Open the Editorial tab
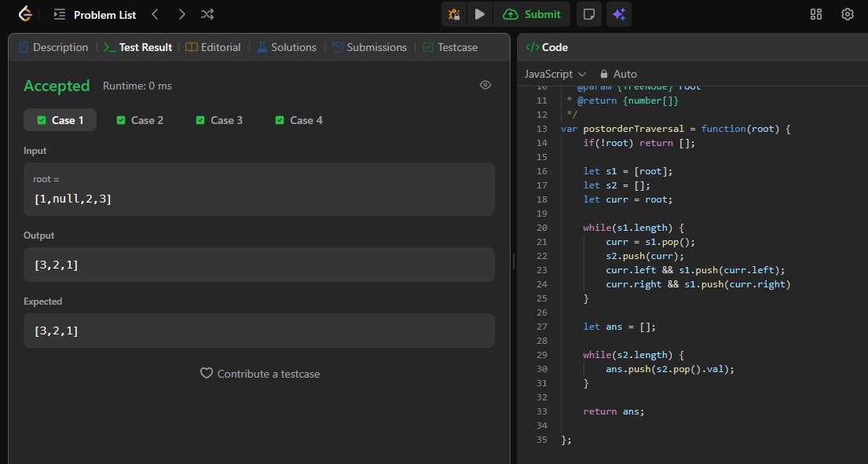868x464 pixels. click(213, 48)
